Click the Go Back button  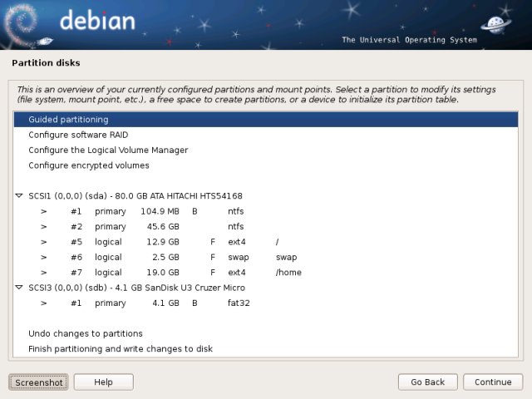tap(427, 382)
